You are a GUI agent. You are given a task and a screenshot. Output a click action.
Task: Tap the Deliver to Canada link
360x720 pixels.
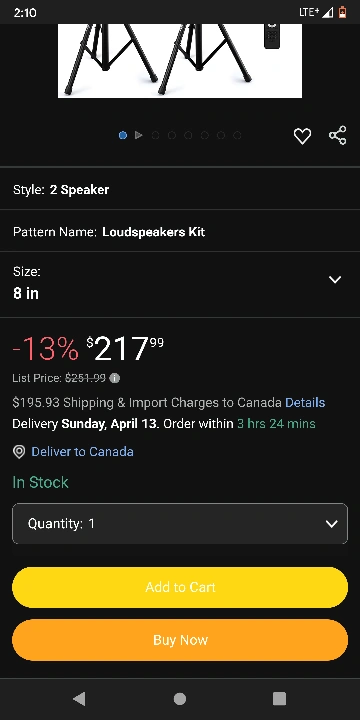(83, 452)
